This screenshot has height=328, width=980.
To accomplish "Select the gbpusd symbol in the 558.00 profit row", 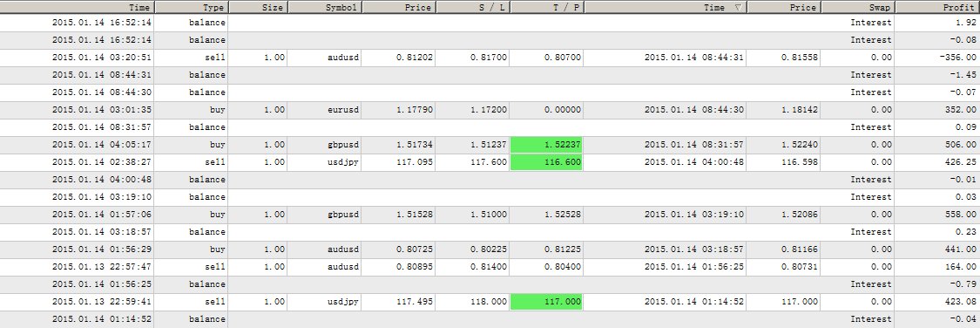I will [x=343, y=214].
